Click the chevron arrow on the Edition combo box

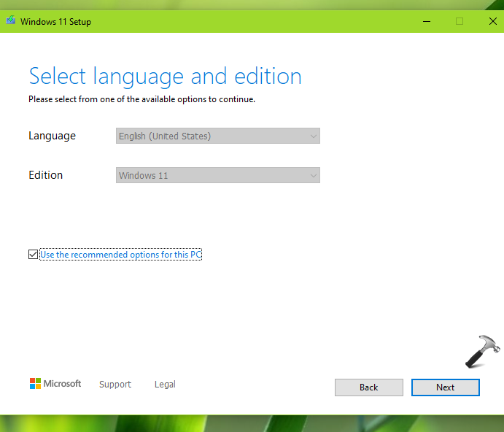tap(313, 176)
